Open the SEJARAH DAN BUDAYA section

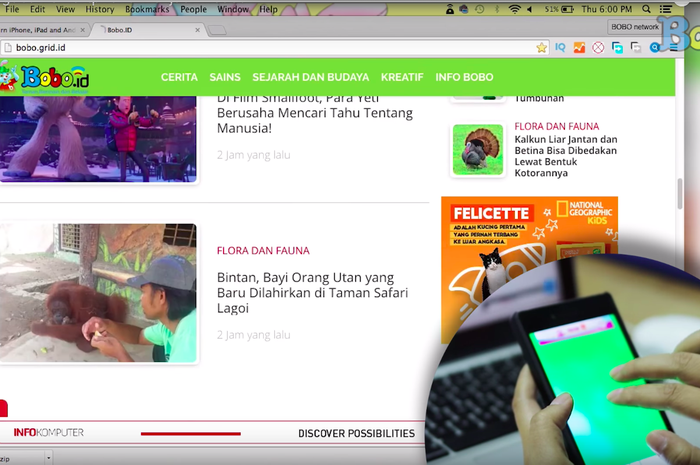coord(310,77)
